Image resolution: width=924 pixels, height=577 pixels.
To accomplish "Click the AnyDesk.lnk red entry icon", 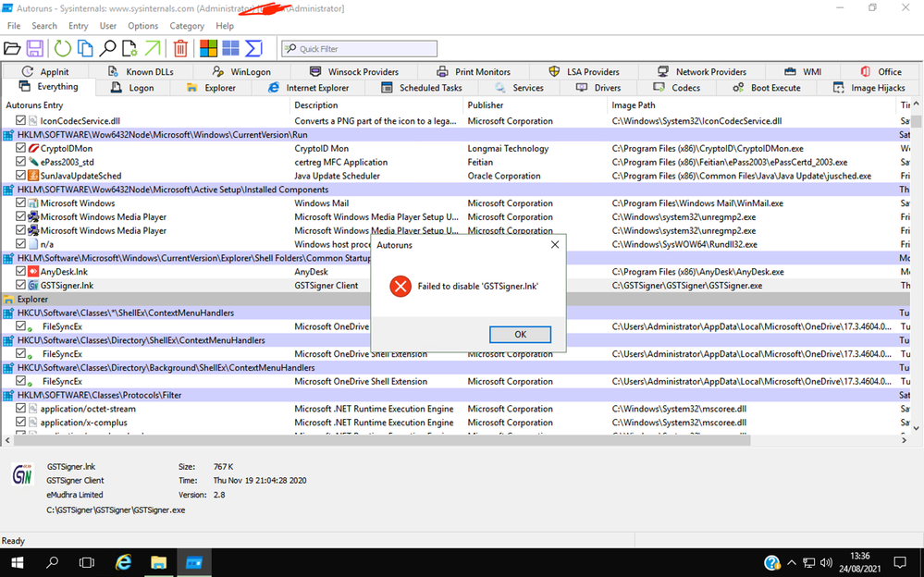I will click(33, 272).
